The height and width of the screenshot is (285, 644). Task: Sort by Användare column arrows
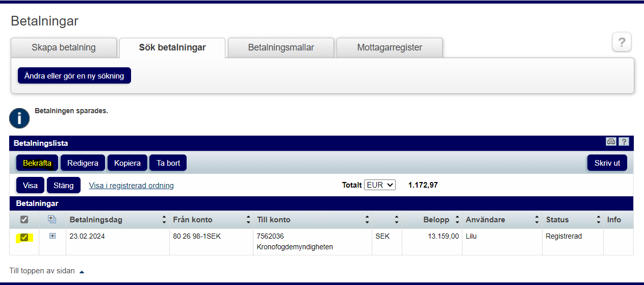536,220
